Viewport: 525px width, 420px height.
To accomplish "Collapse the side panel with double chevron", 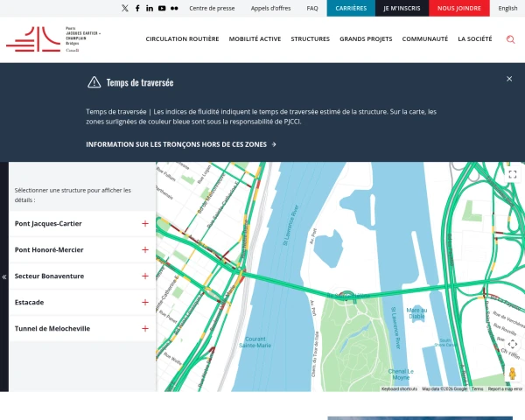I will (4, 277).
